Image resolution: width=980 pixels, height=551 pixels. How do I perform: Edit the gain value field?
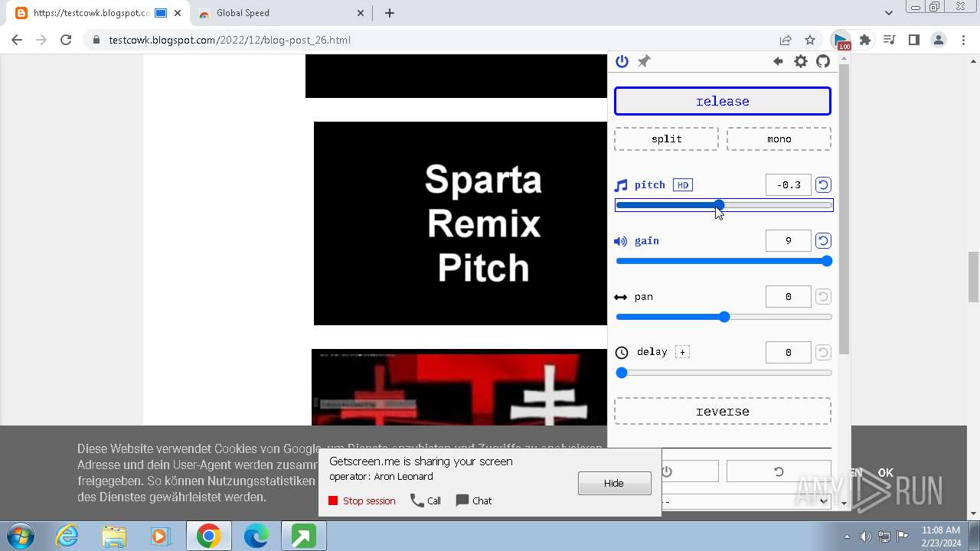click(788, 240)
